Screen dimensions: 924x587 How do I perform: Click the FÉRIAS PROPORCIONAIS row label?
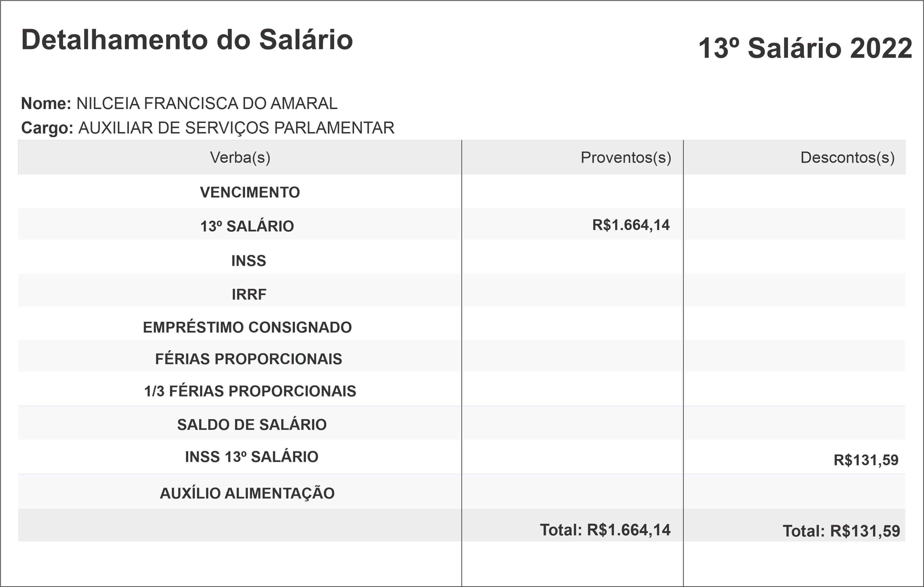[249, 359]
